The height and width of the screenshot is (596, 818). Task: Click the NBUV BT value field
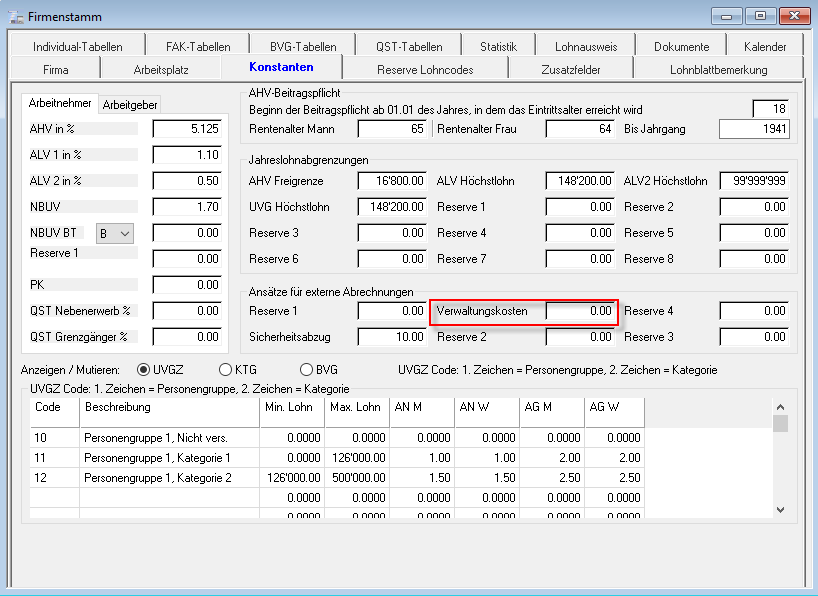[x=187, y=233]
